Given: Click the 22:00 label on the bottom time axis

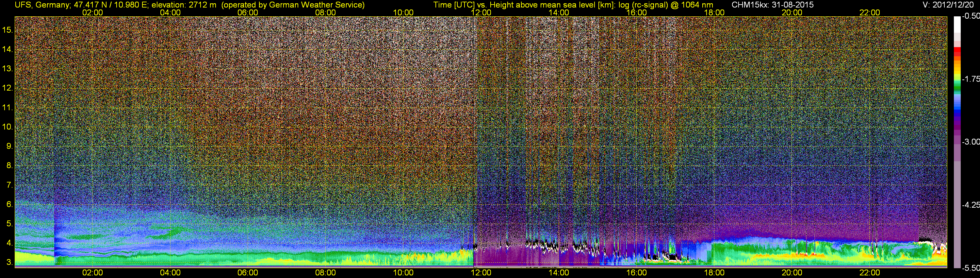Looking at the screenshot, I should coord(870,273).
